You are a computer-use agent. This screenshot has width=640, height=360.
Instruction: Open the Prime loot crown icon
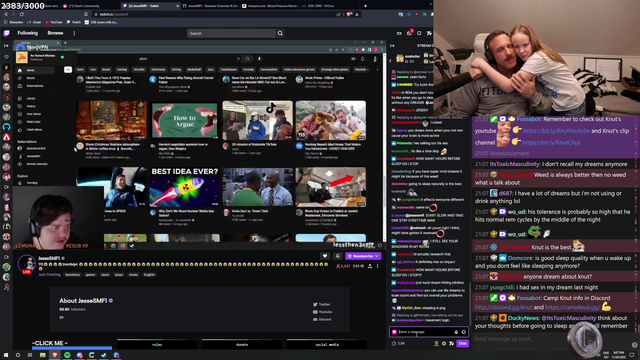(399, 33)
